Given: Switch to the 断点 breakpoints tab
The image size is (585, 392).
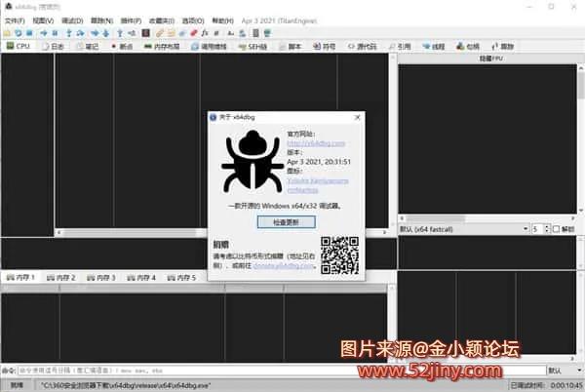Looking at the screenshot, I should 123,46.
